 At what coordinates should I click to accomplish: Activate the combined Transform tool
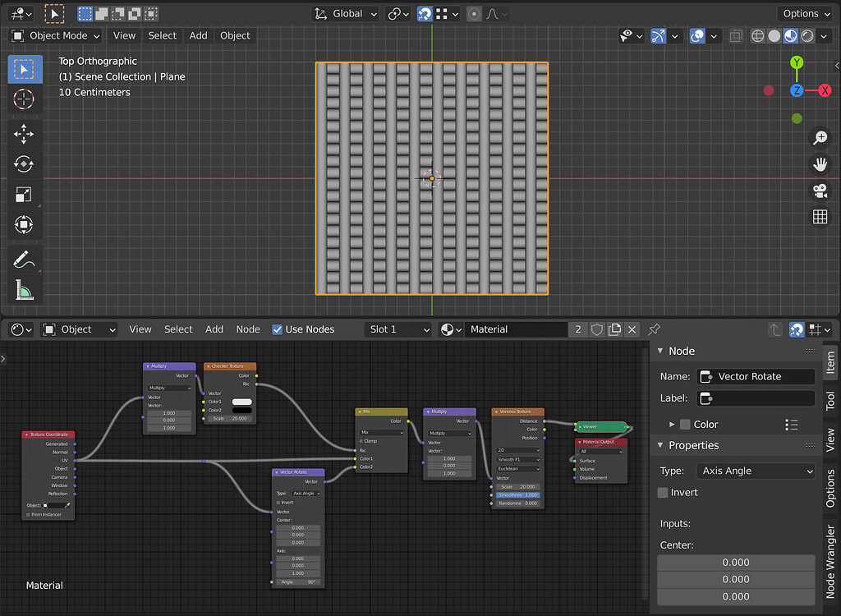(x=24, y=224)
